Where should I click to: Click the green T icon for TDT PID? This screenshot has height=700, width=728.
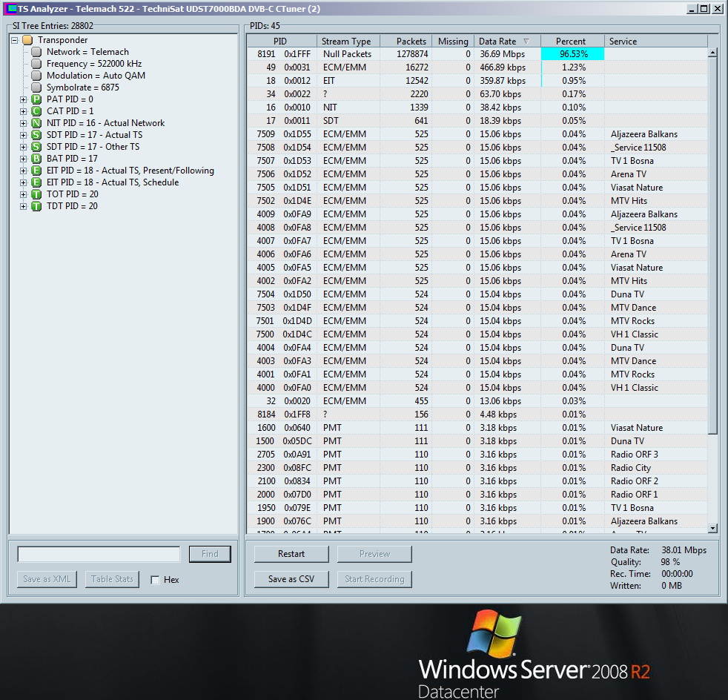pos(36,205)
